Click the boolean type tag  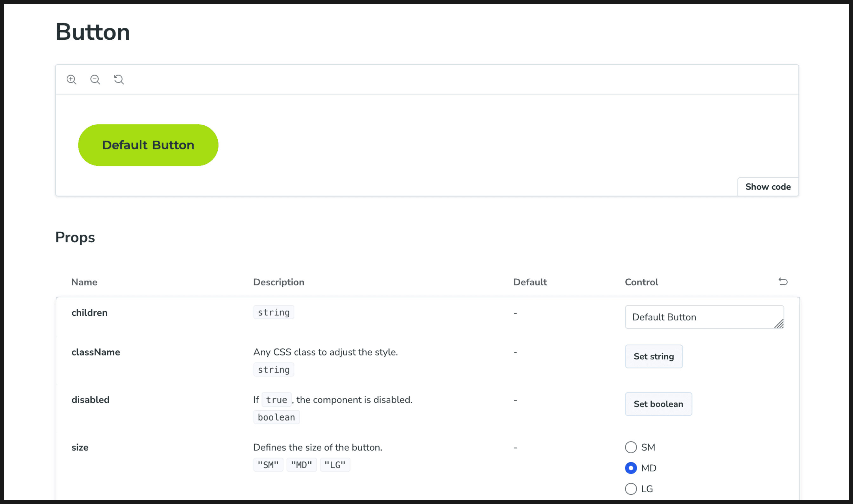pos(276,417)
